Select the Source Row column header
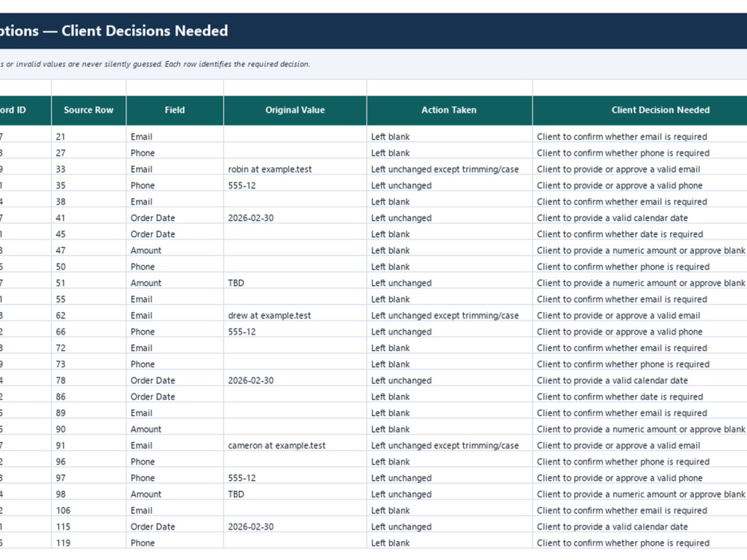 [89, 110]
